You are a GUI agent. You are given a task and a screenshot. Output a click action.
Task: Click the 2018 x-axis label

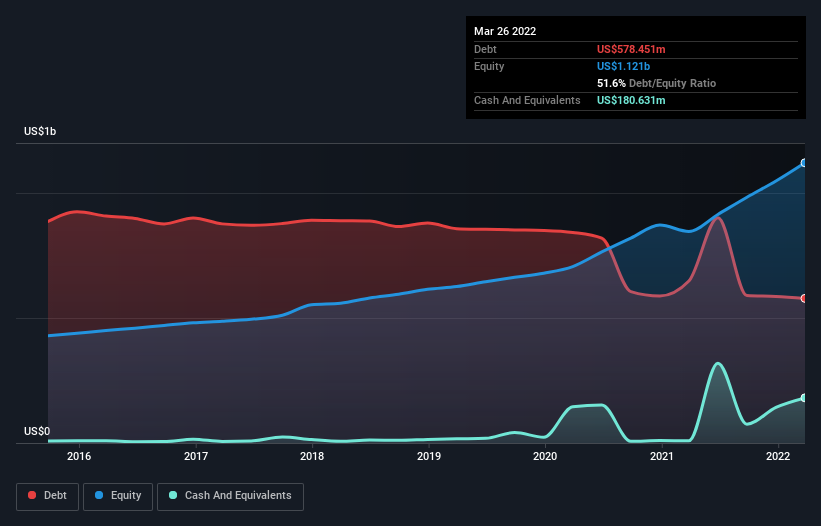[312, 456]
